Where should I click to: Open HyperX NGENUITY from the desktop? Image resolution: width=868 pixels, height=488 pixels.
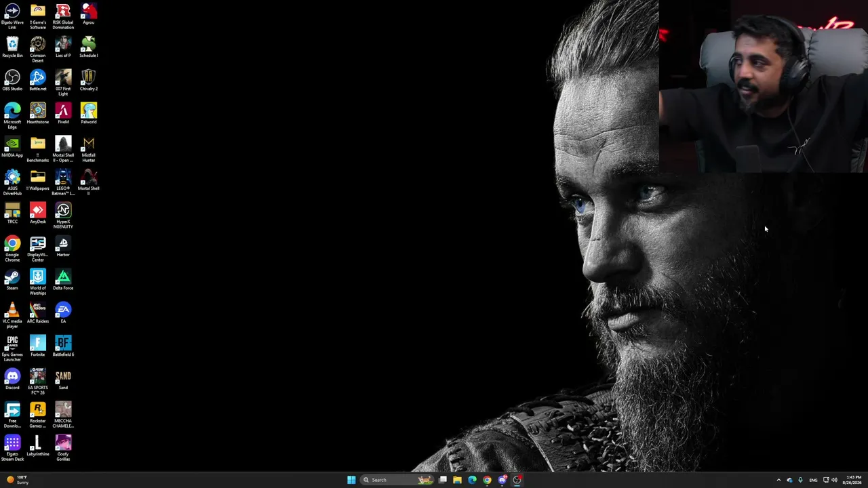coord(63,216)
